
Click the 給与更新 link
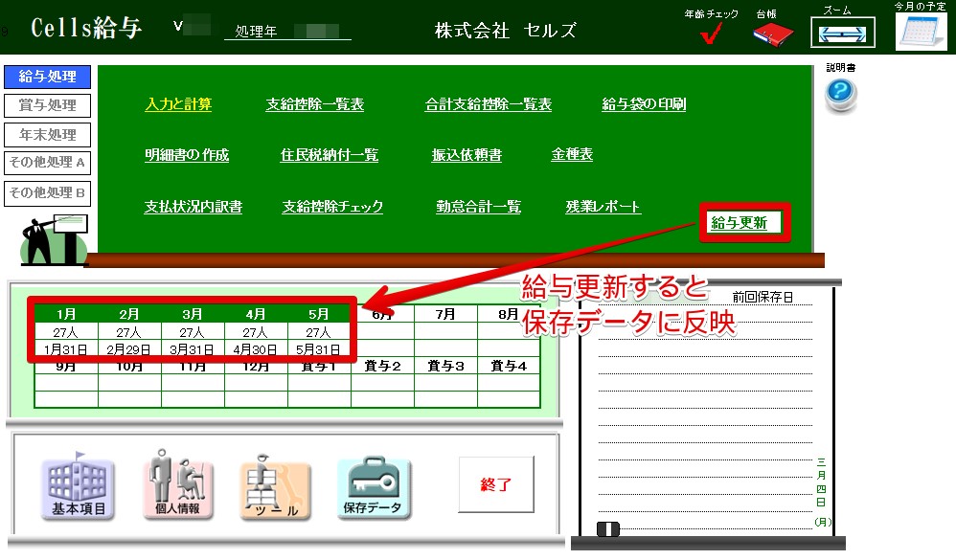pyautogui.click(x=739, y=223)
